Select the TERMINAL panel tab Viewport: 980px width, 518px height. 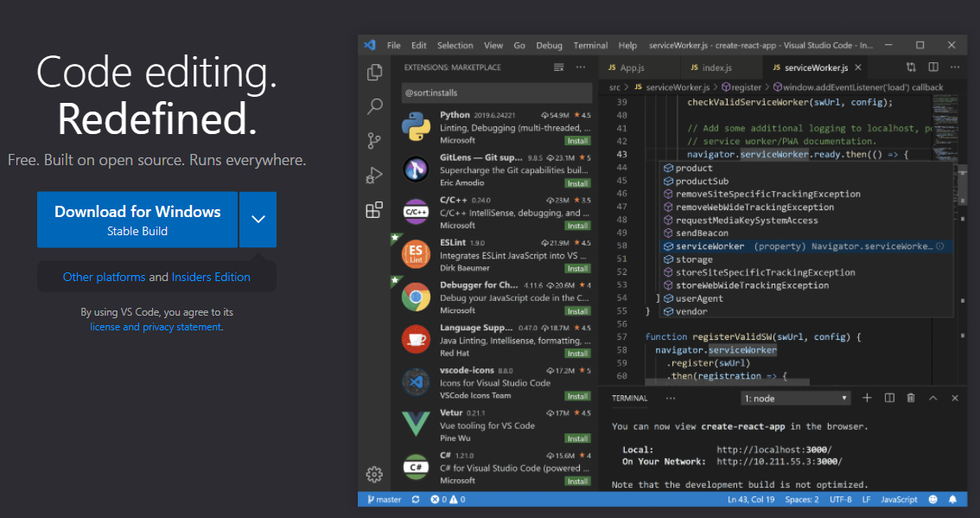tap(629, 399)
